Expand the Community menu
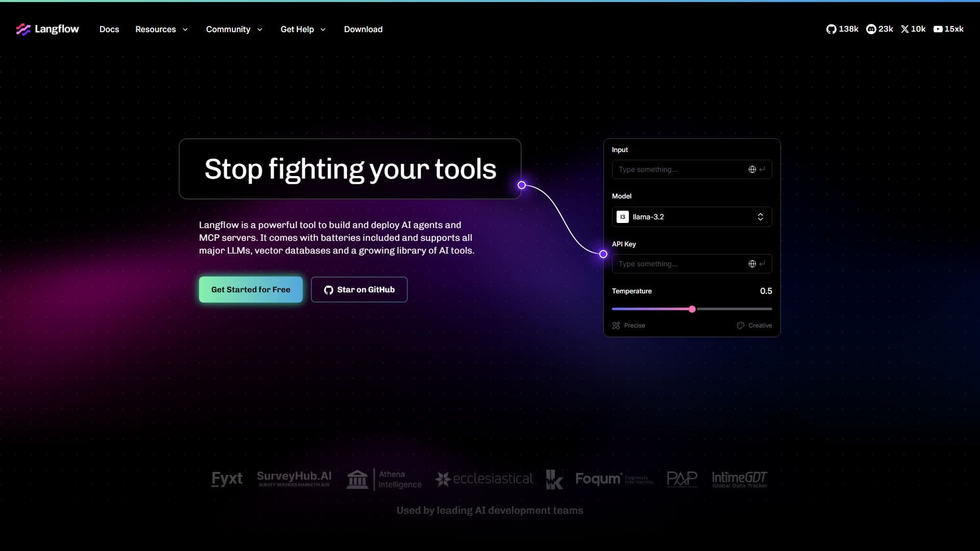Image resolution: width=980 pixels, height=551 pixels. pos(234,29)
